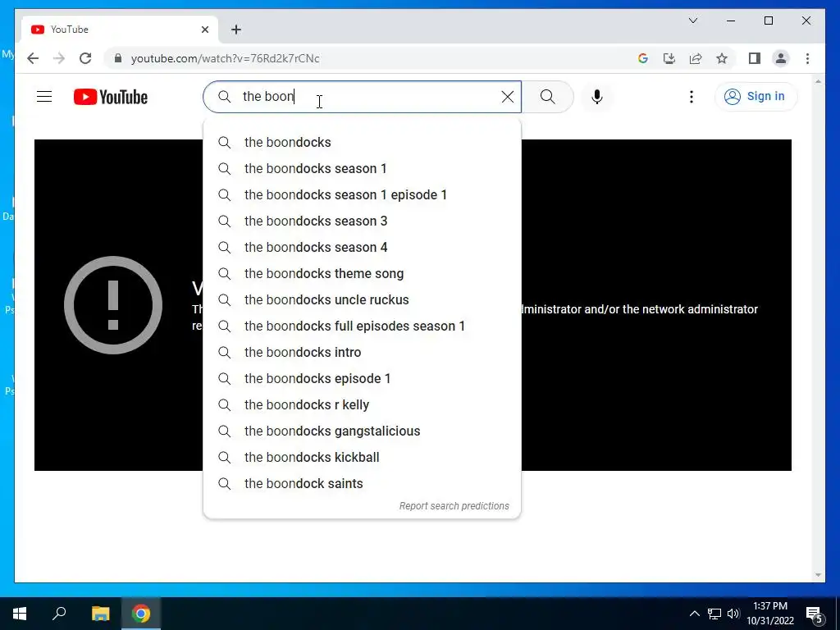This screenshot has height=630, width=840.
Task: Choose "the boondocks intro" suggestion
Action: click(362, 352)
